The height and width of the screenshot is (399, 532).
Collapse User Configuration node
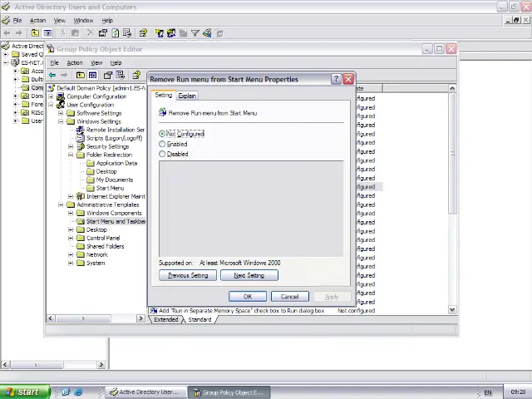click(51, 105)
